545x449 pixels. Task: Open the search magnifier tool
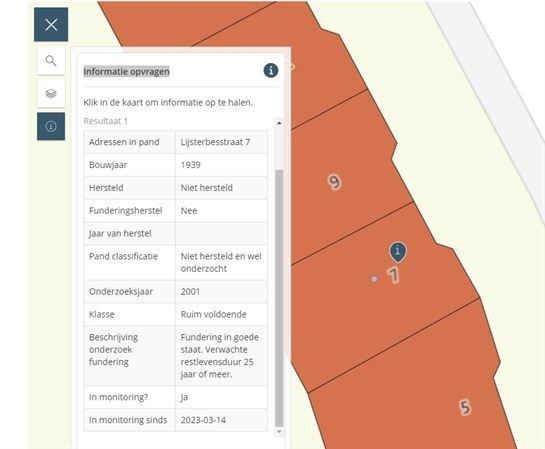click(51, 61)
